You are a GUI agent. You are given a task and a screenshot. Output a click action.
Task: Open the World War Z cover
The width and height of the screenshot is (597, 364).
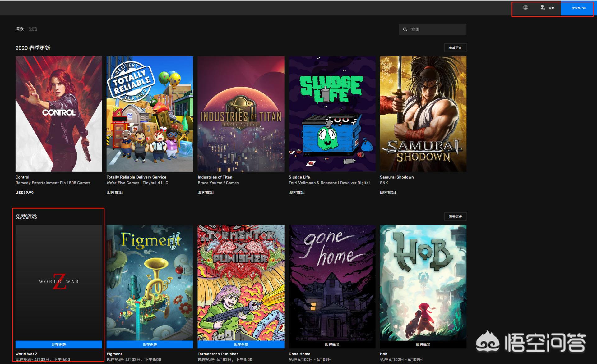click(x=59, y=283)
